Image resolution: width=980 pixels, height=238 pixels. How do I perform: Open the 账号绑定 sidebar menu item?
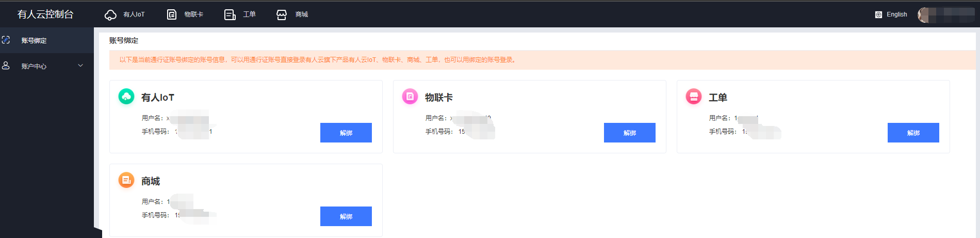click(x=34, y=40)
